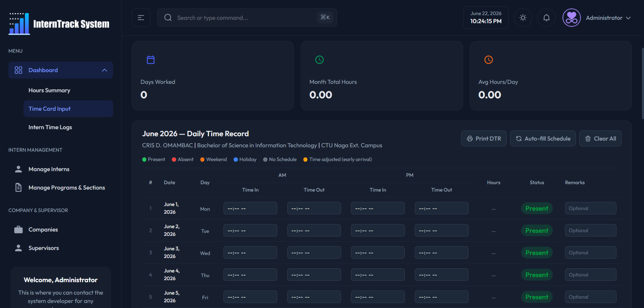Toggle the Present status badge for June 3
644x308 pixels.
tap(537, 253)
